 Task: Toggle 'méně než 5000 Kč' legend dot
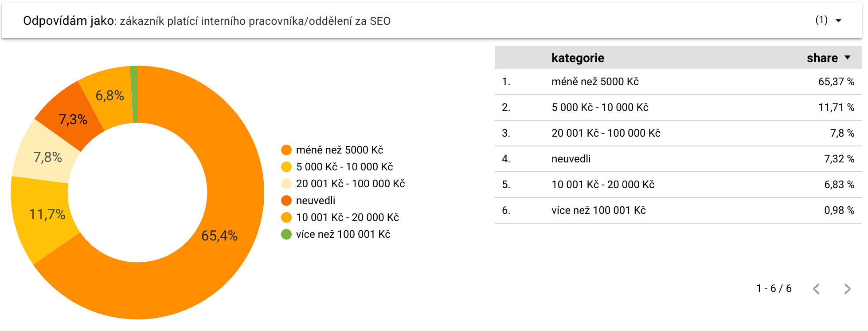coord(286,150)
